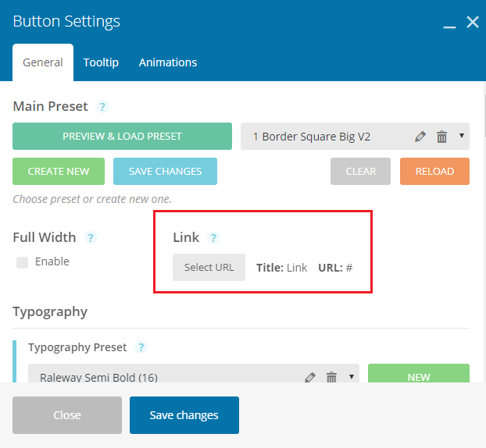Switch to the Tooltip tab
486x448 pixels.
101,62
